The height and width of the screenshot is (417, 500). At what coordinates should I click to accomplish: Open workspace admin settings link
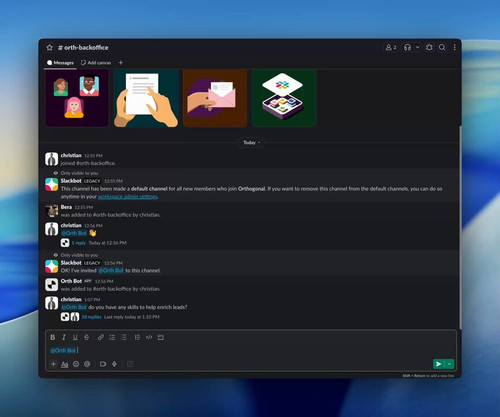click(128, 197)
